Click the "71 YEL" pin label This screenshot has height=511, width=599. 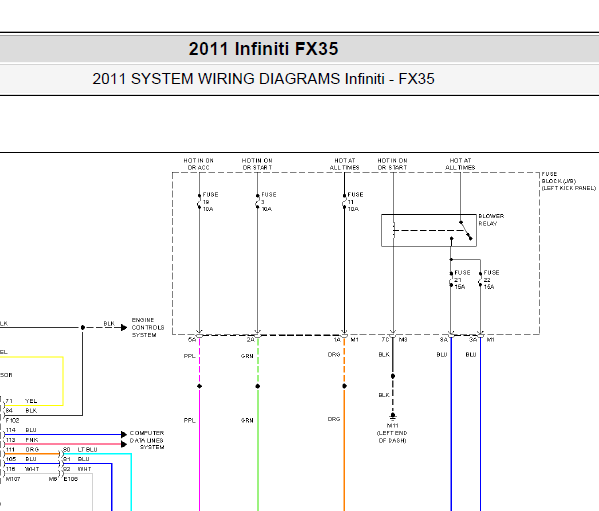21,401
